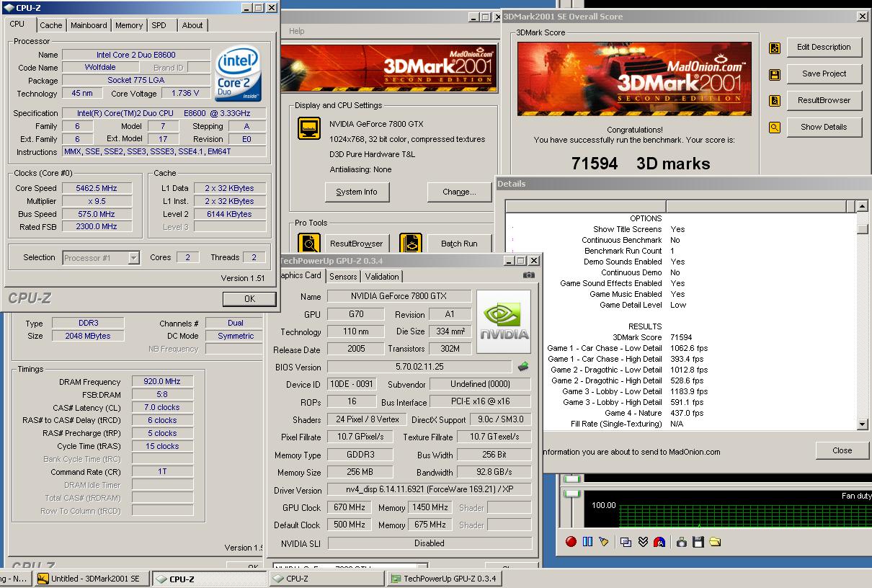Click the yellow folder open icon in monitoring toolbar

[715, 542]
